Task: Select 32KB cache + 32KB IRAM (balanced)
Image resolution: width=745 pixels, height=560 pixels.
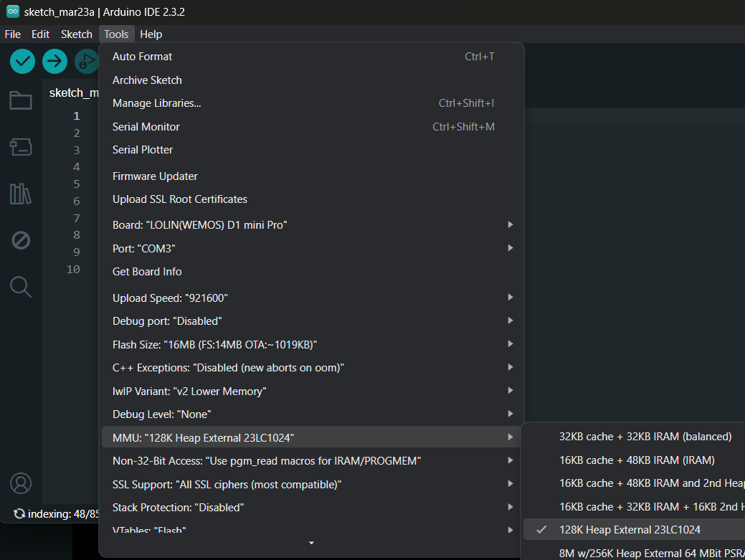Action: [x=635, y=437]
